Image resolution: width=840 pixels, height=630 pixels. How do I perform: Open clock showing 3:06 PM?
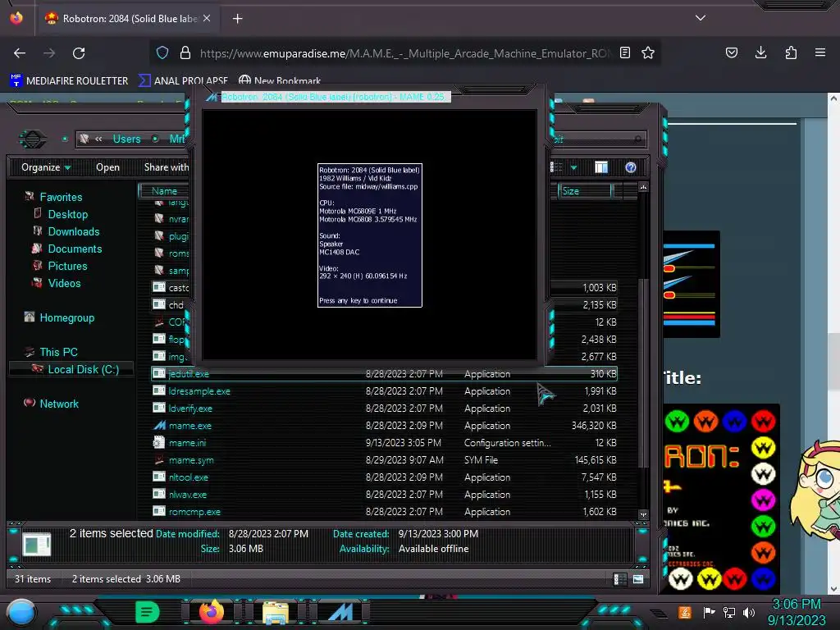point(797,612)
